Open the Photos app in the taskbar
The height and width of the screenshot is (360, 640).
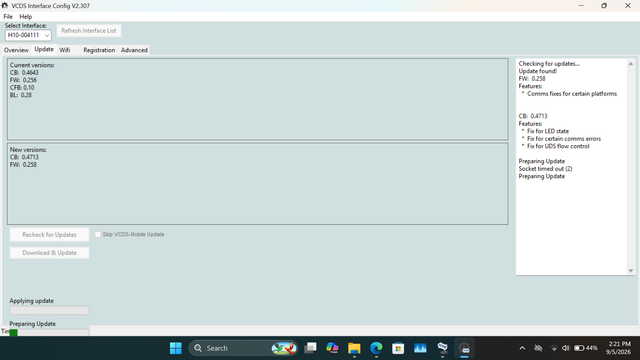pos(420,348)
